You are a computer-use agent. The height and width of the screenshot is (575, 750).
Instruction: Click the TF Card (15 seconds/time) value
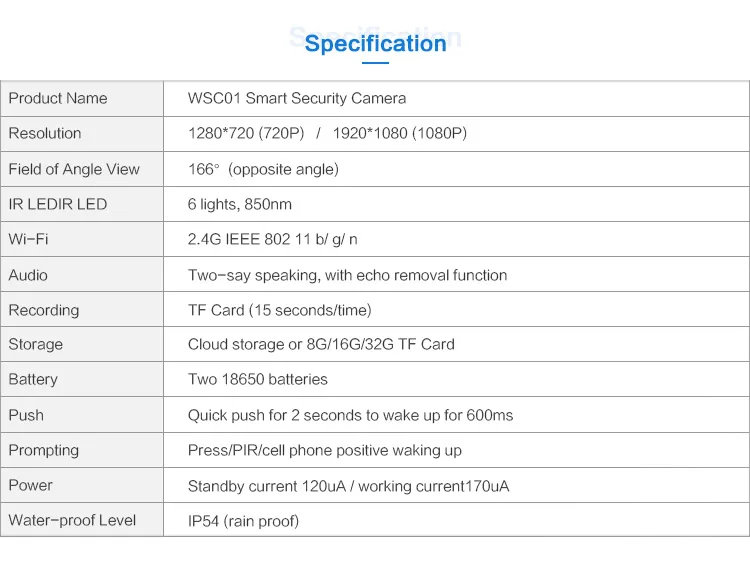pyautogui.click(x=279, y=310)
